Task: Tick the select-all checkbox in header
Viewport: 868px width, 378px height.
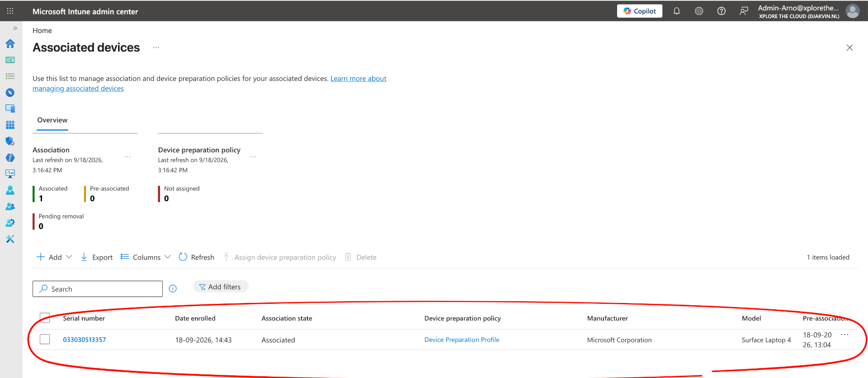Action: 45,318
